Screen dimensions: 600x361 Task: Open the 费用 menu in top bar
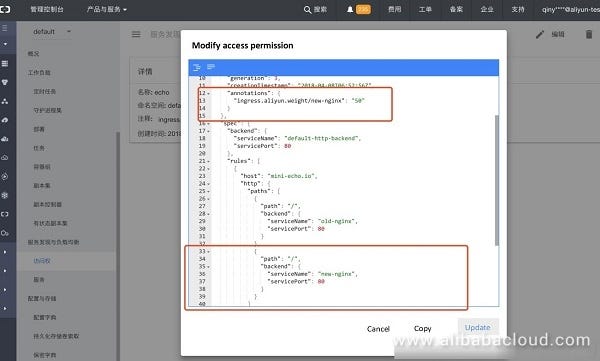(395, 9)
